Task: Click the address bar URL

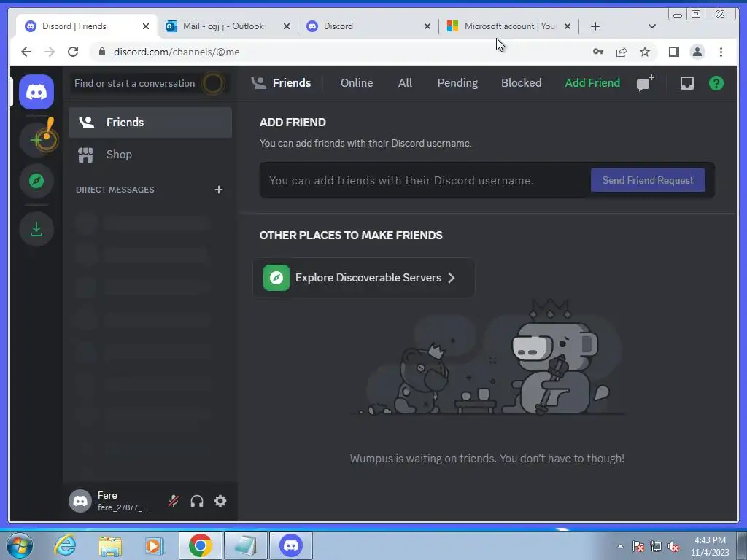Action: pyautogui.click(x=177, y=52)
